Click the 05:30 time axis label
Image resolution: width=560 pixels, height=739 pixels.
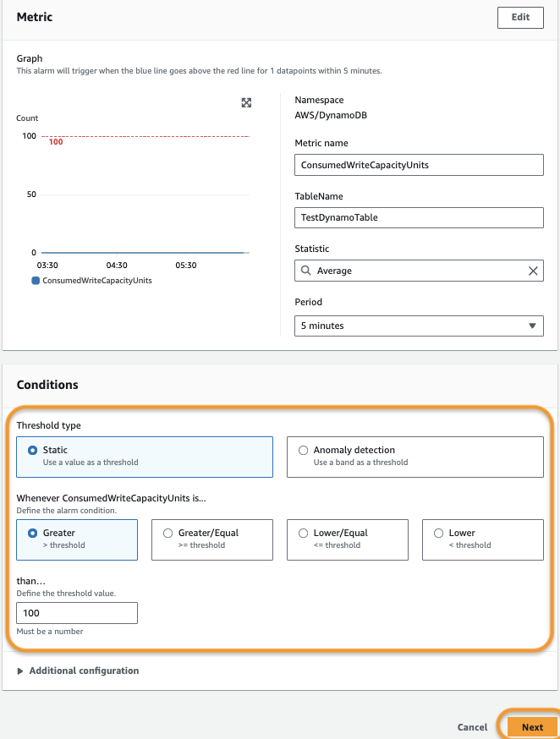point(186,265)
